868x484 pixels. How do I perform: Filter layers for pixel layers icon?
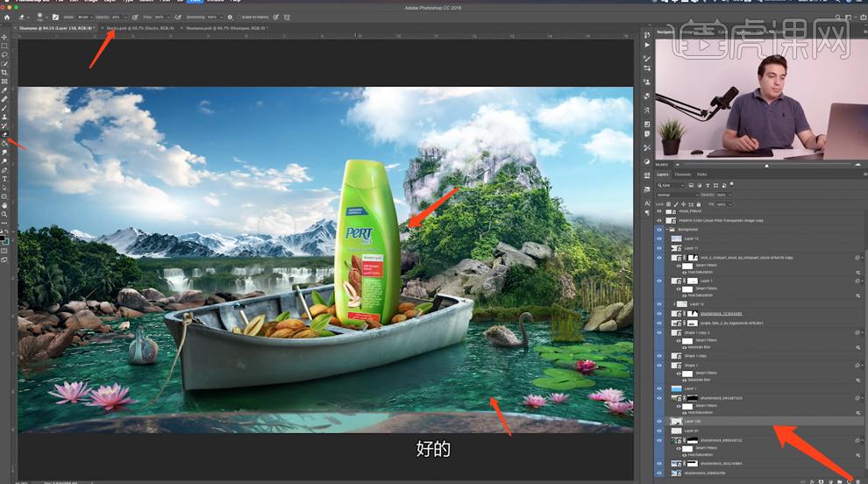pyautogui.click(x=691, y=186)
